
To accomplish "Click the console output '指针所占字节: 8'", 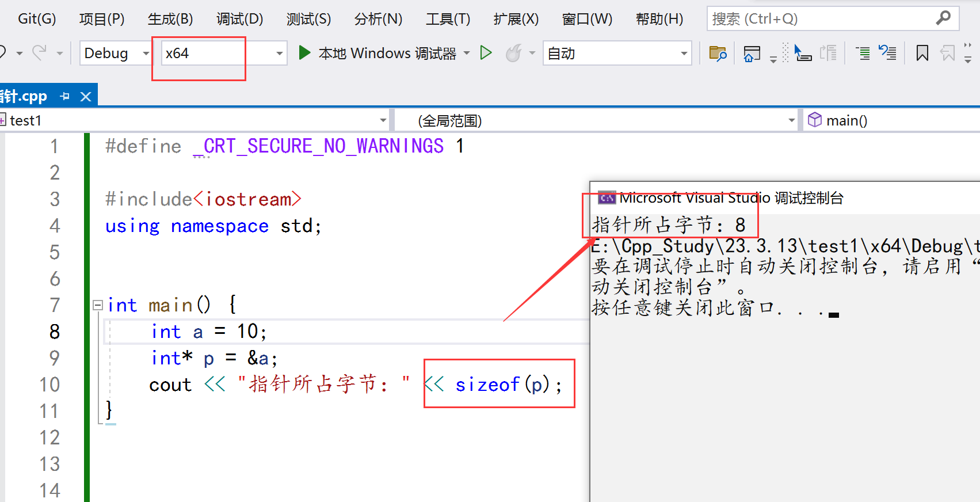I will [x=669, y=225].
